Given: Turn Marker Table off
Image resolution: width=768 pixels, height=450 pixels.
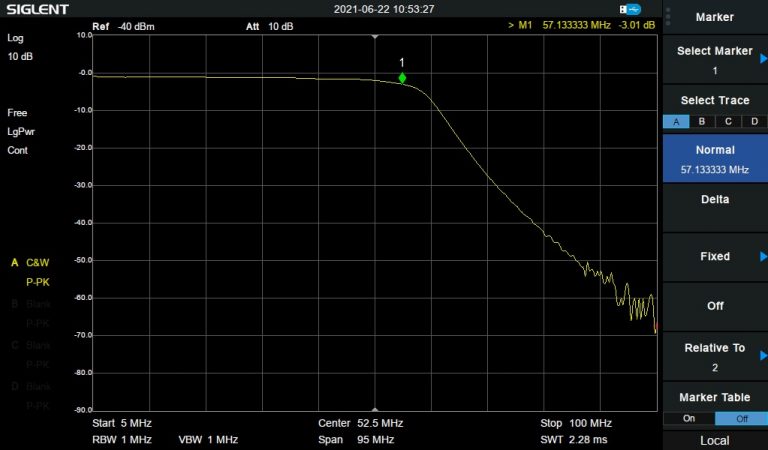Looking at the screenshot, I should point(741,418).
